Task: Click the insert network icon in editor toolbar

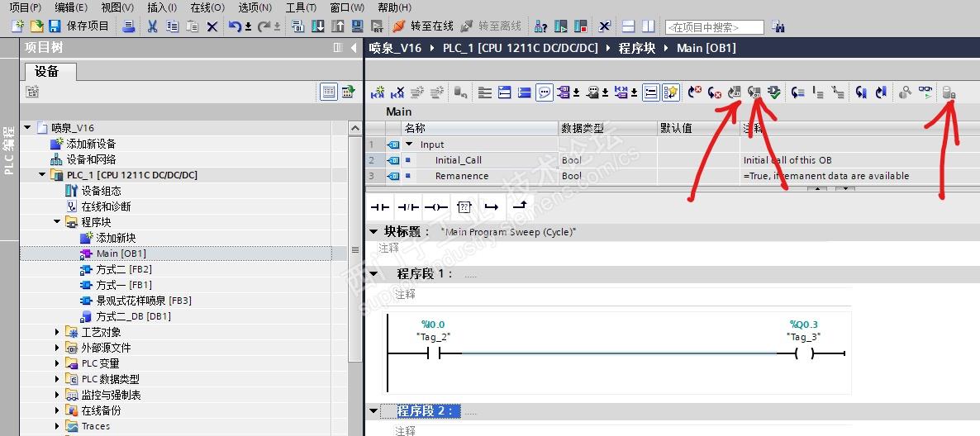Action: coord(378,92)
